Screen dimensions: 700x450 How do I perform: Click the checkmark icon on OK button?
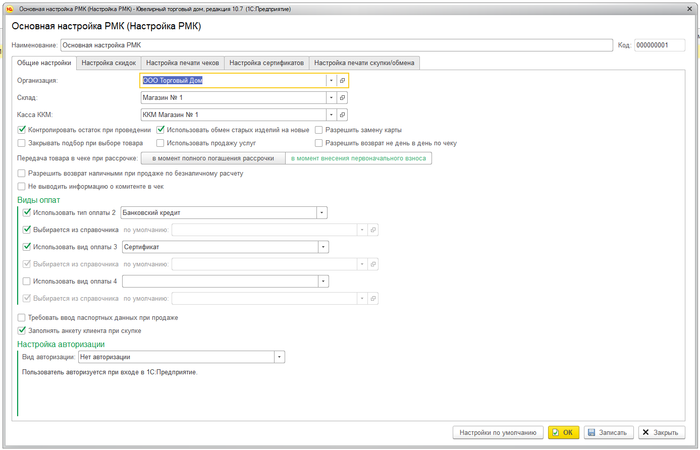tap(554, 432)
